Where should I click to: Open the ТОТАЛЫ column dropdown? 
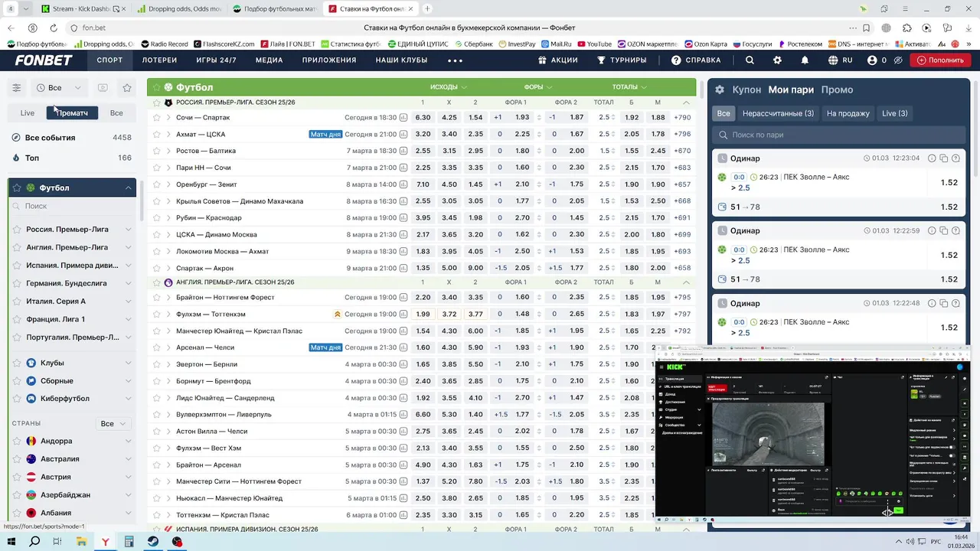coord(629,87)
